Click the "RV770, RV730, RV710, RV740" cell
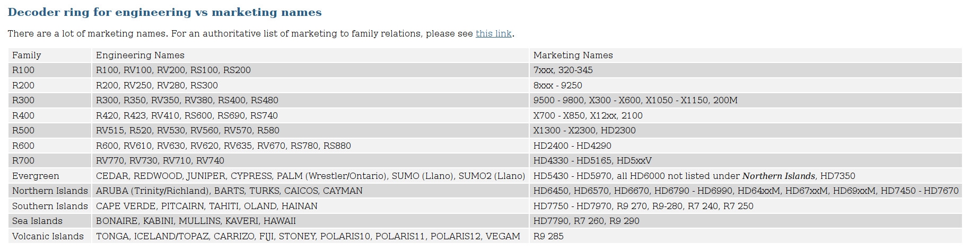980x252 pixels. click(x=160, y=161)
